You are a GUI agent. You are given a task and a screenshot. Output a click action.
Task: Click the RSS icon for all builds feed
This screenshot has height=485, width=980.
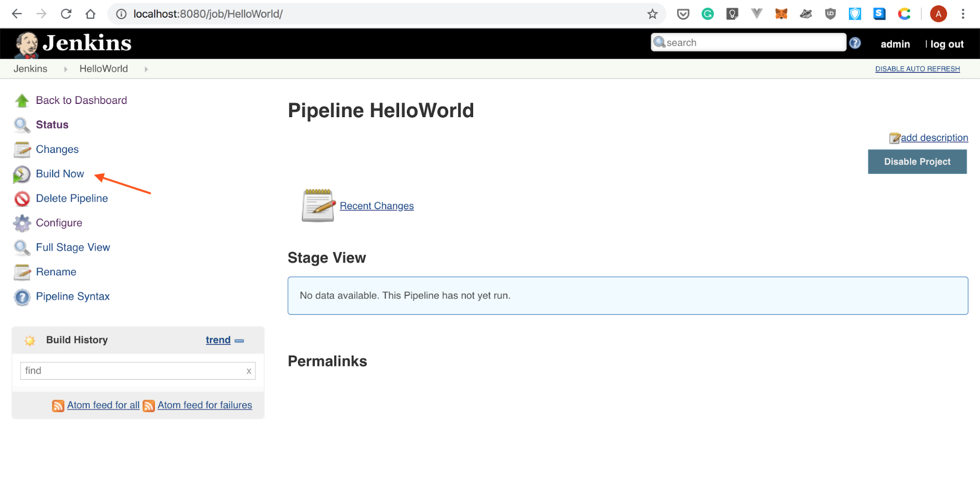point(58,406)
